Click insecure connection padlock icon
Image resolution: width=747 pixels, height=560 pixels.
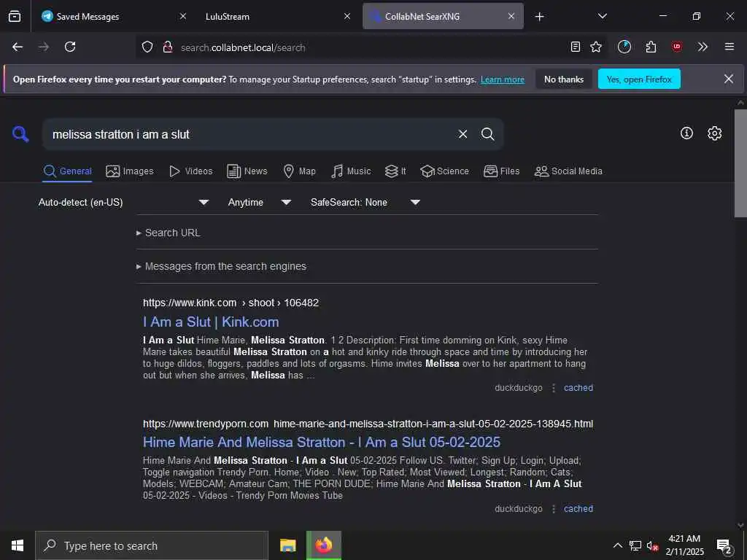[167, 47]
